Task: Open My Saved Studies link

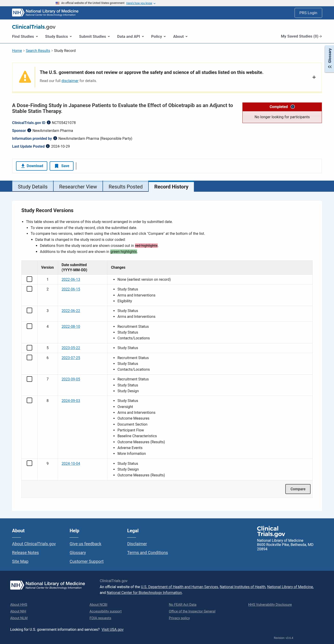Action: click(x=301, y=36)
